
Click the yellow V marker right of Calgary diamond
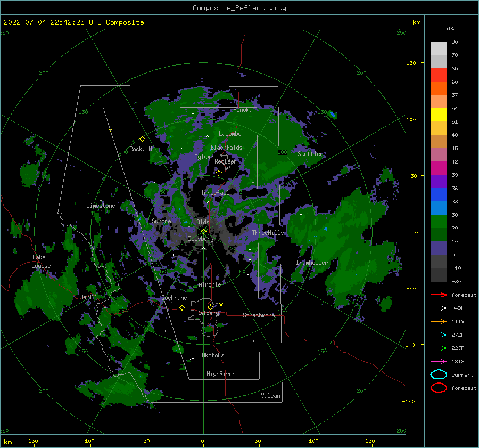221,305
